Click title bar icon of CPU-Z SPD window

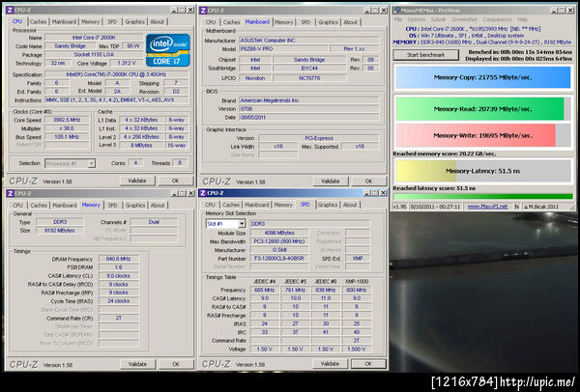[203, 193]
